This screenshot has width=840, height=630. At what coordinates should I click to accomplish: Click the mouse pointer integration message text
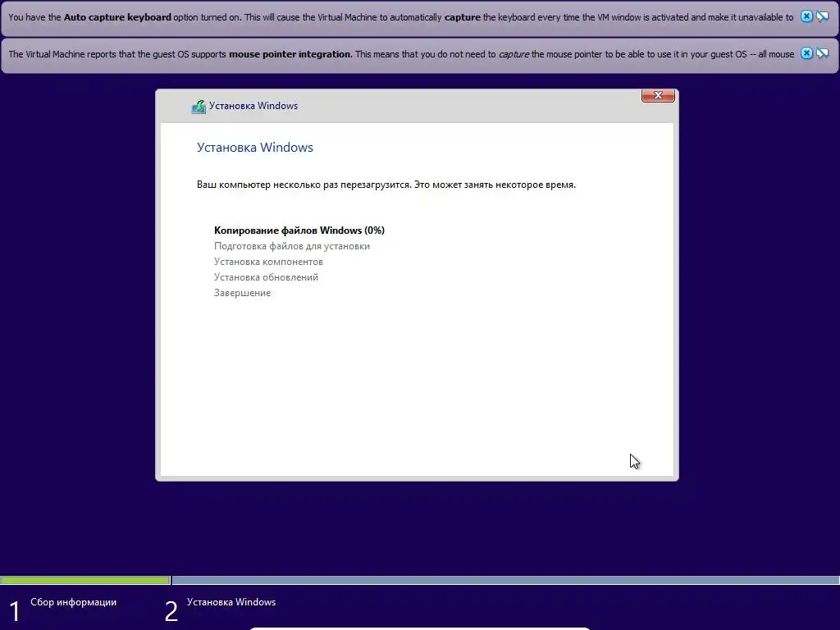click(x=401, y=54)
